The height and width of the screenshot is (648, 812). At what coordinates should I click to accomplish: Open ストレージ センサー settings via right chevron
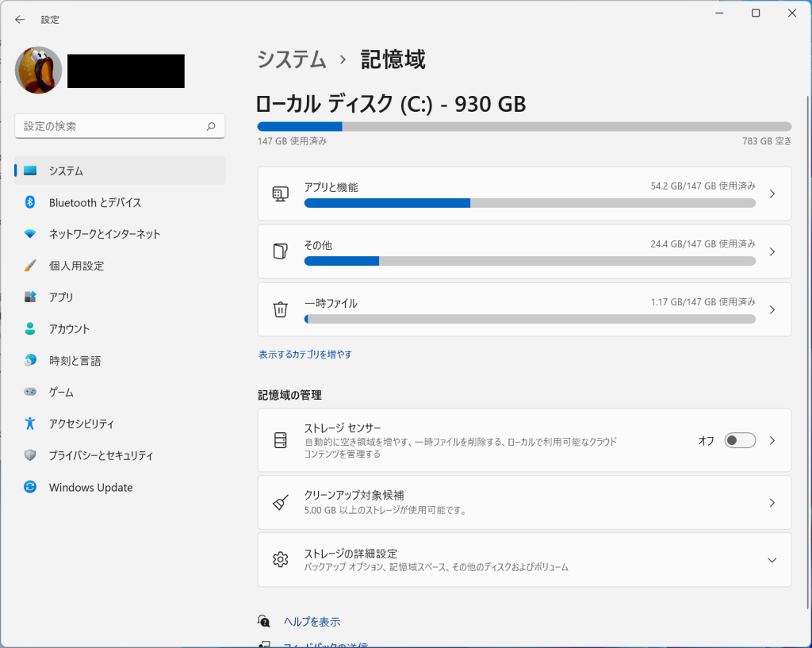772,440
